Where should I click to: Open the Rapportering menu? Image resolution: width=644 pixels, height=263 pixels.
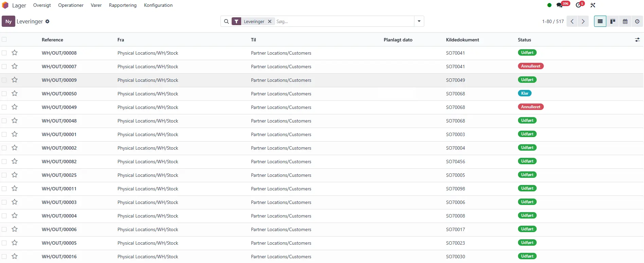pos(123,5)
